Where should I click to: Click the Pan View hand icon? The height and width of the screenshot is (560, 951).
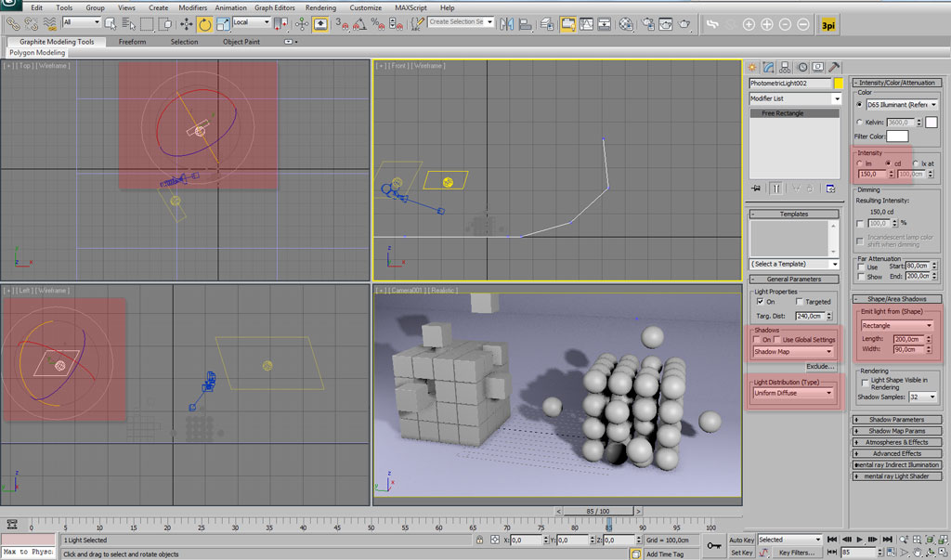point(917,553)
